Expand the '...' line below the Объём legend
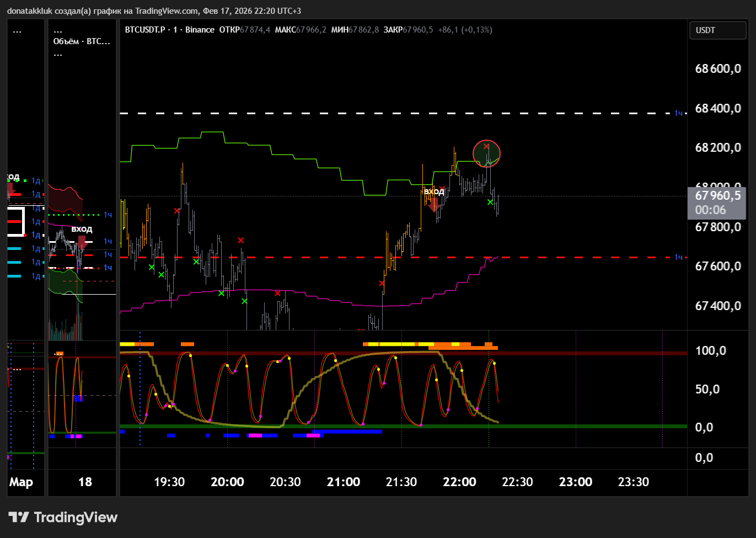The height and width of the screenshot is (538, 756). (58, 54)
